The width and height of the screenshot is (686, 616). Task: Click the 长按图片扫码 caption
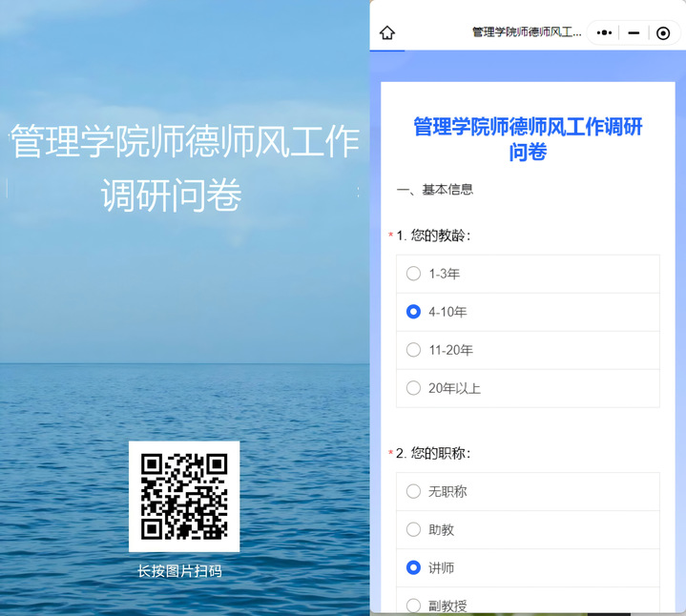pos(179,571)
